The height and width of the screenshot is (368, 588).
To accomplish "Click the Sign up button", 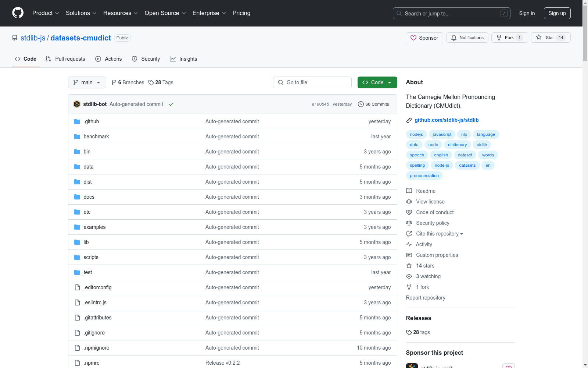I will coord(557,13).
